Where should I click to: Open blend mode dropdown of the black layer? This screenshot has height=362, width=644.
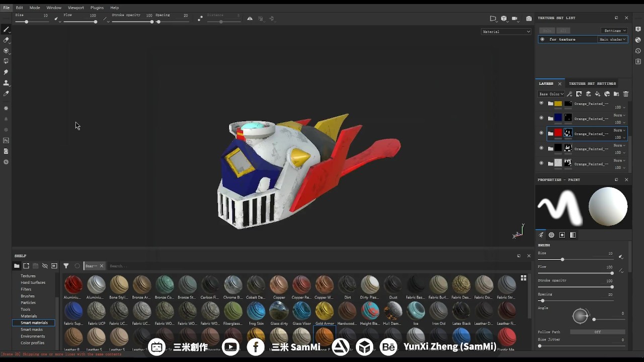click(x=620, y=145)
